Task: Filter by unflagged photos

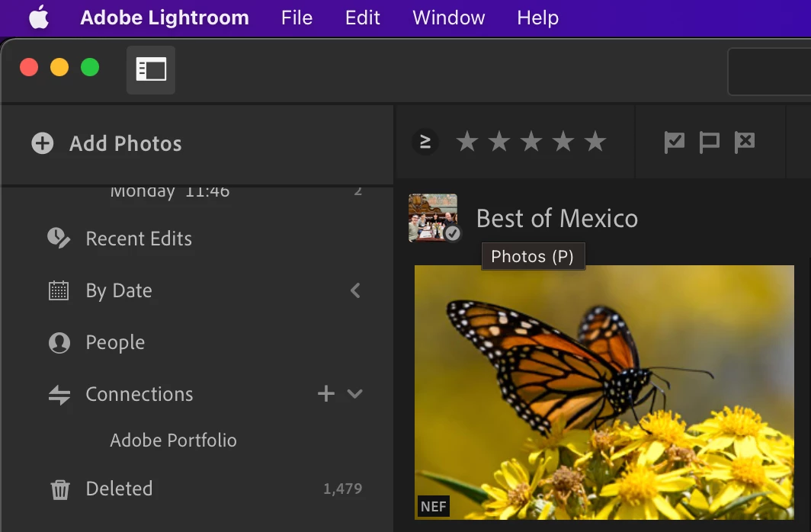Action: click(709, 143)
